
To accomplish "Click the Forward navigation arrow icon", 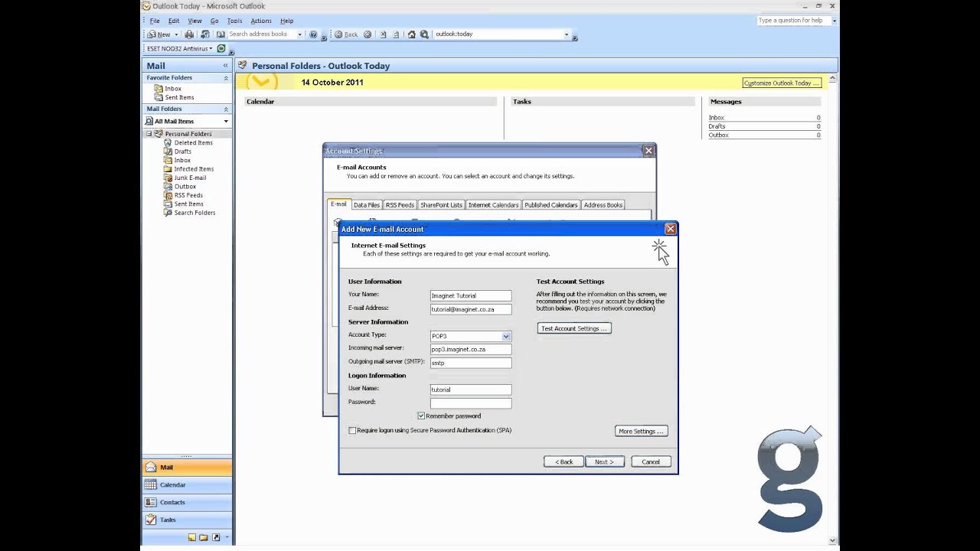I will (x=367, y=34).
